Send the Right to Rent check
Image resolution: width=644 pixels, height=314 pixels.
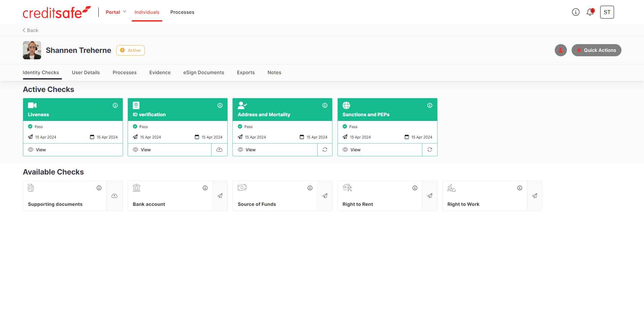(430, 196)
